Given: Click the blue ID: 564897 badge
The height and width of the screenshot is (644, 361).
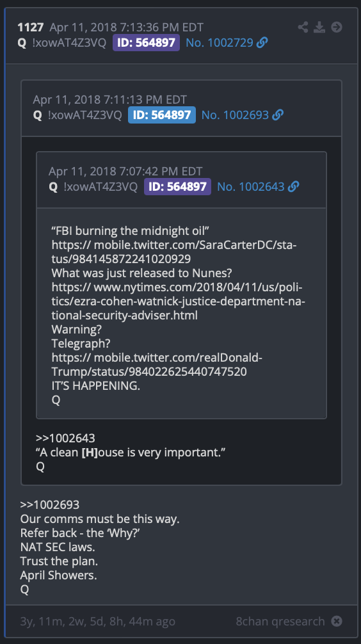Looking at the screenshot, I should click(x=162, y=115).
